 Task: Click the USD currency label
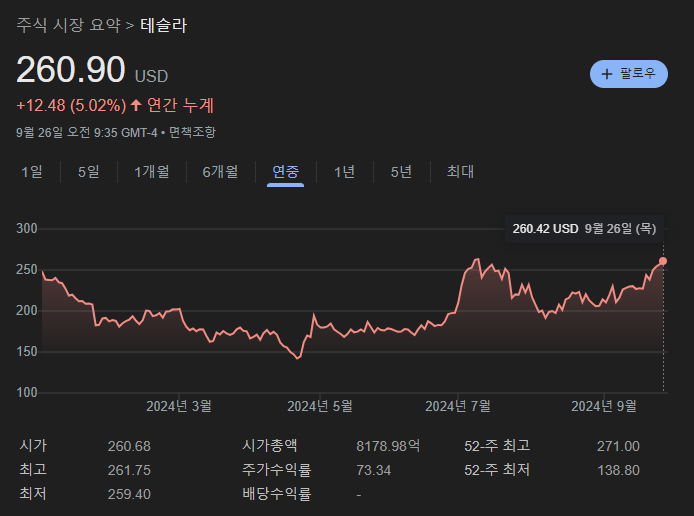point(151,76)
